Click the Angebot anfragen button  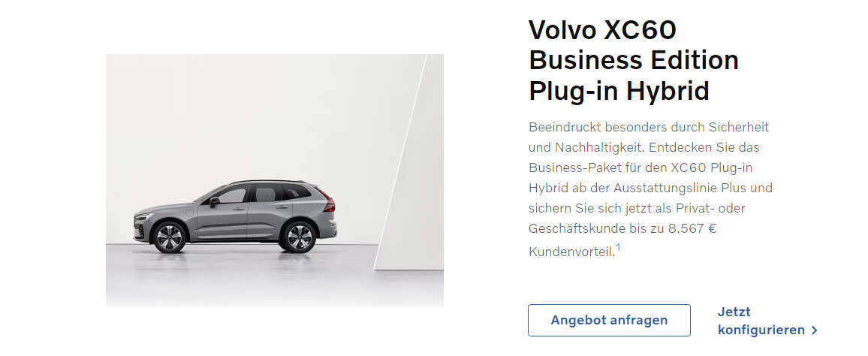[609, 320]
